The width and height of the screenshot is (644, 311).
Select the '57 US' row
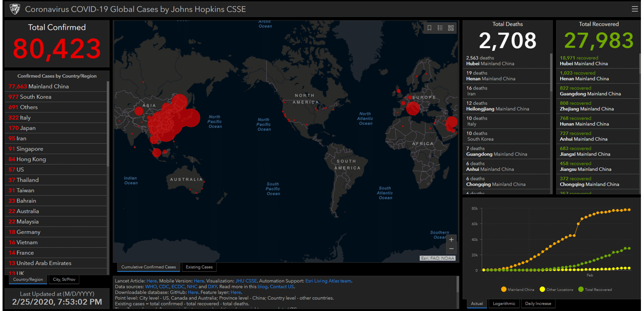point(56,169)
